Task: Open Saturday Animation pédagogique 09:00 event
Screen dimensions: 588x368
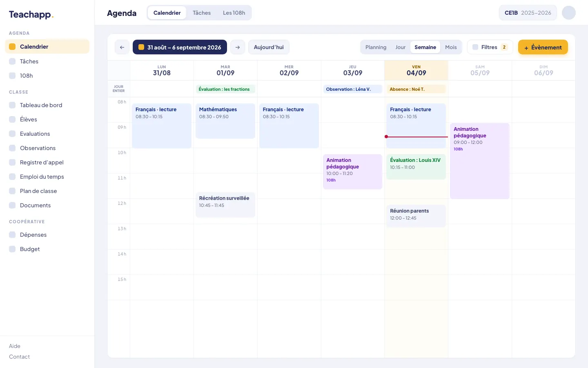Action: pyautogui.click(x=480, y=161)
